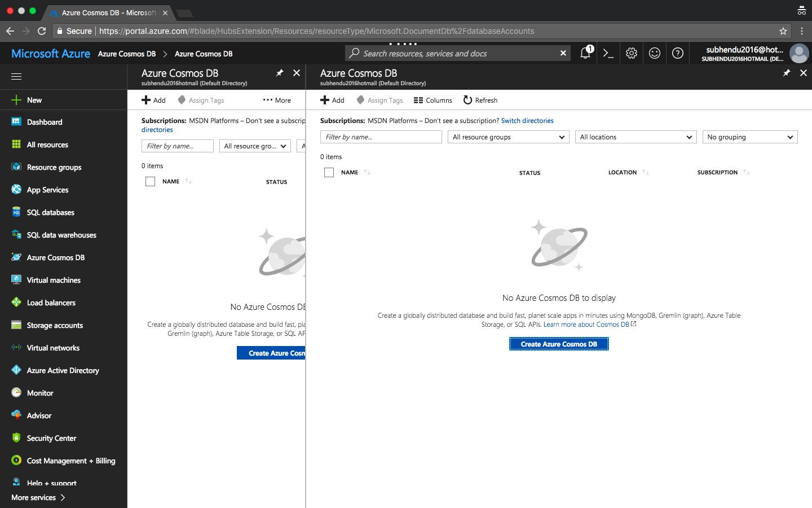Viewport: 812px width, 508px height.
Task: Open the All locations dropdown
Action: pyautogui.click(x=636, y=137)
